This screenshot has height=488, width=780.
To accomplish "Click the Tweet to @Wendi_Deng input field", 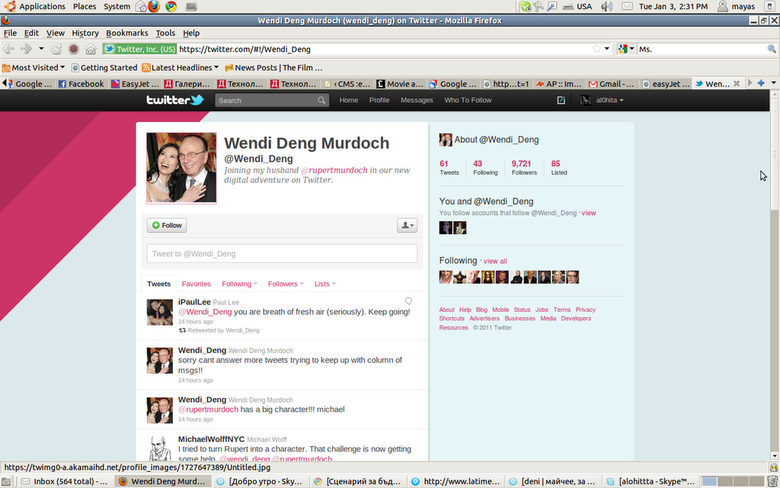I will click(x=282, y=254).
